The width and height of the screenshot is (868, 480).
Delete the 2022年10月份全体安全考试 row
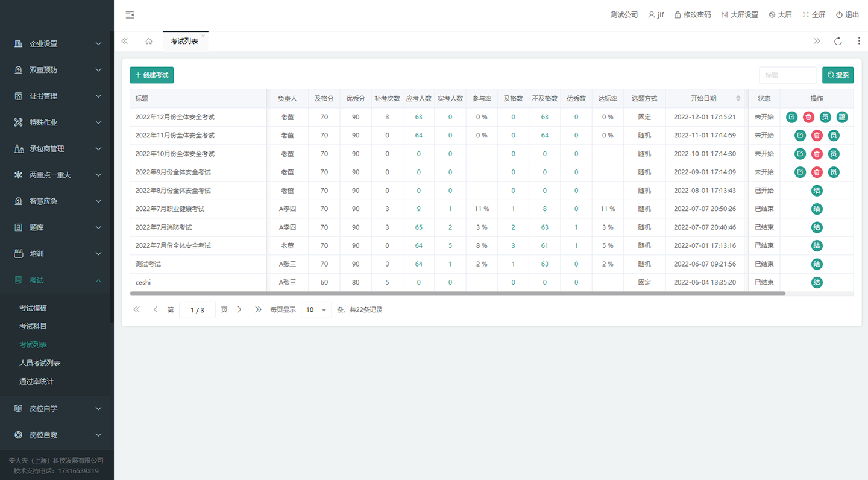click(x=817, y=154)
